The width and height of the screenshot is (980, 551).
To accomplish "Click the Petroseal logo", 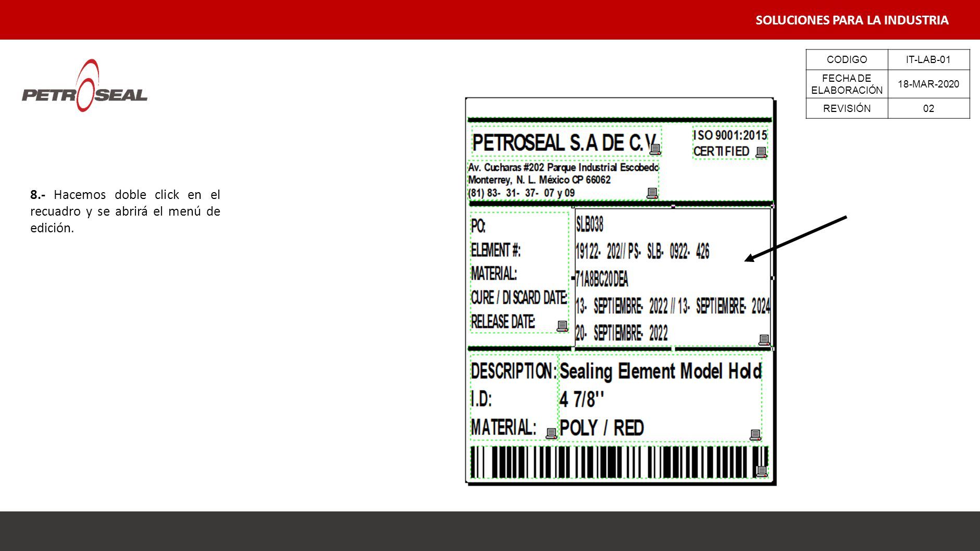I will 84,86.
